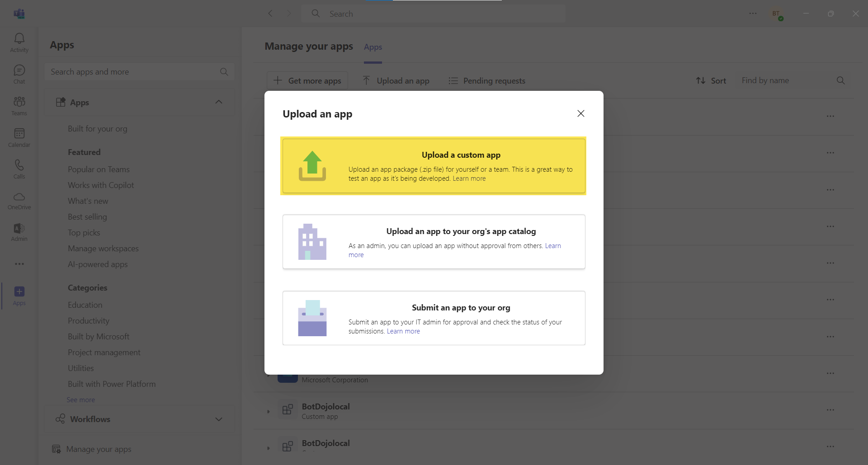Click the org building illustration icon
This screenshot has height=465, width=868.
pos(312,242)
